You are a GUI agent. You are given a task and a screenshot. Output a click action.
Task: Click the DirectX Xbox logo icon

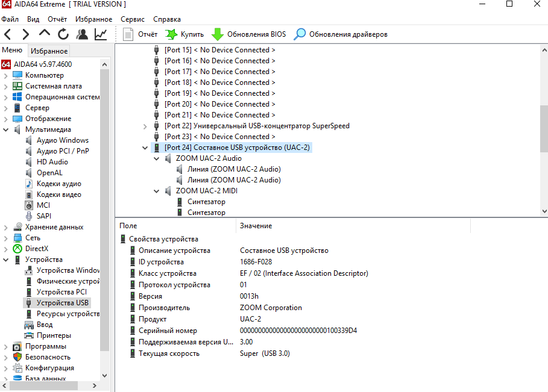pyautogui.click(x=17, y=249)
